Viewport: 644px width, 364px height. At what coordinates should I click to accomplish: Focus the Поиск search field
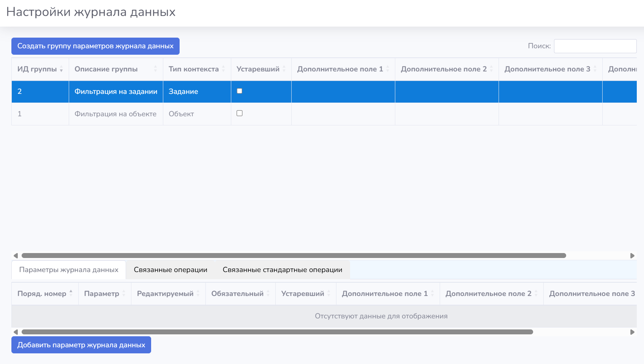point(595,46)
